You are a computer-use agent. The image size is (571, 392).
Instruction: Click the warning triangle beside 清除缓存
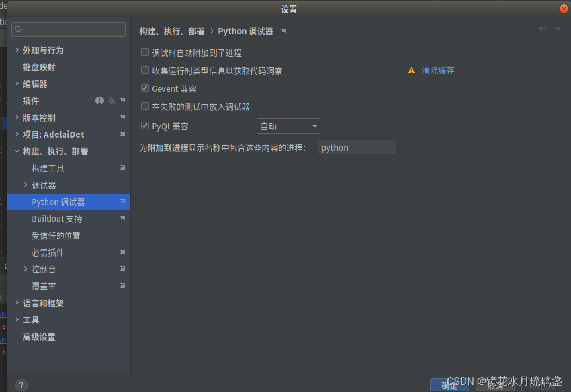(411, 70)
